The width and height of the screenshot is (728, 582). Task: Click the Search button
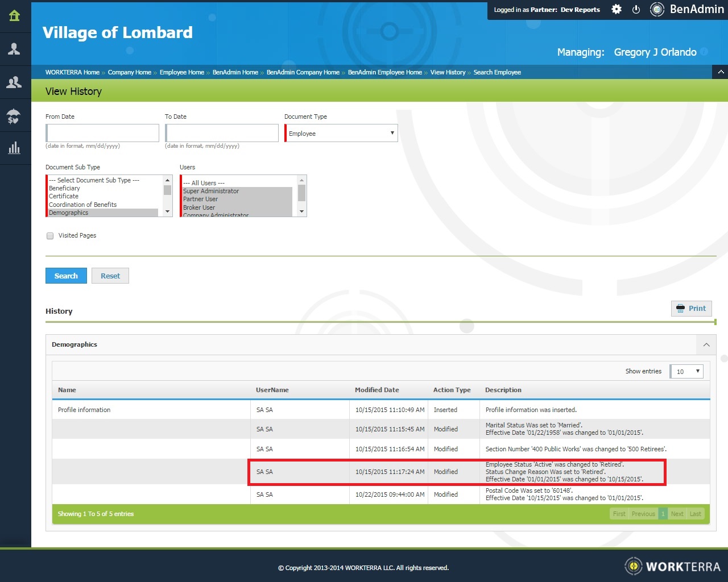[66, 276]
